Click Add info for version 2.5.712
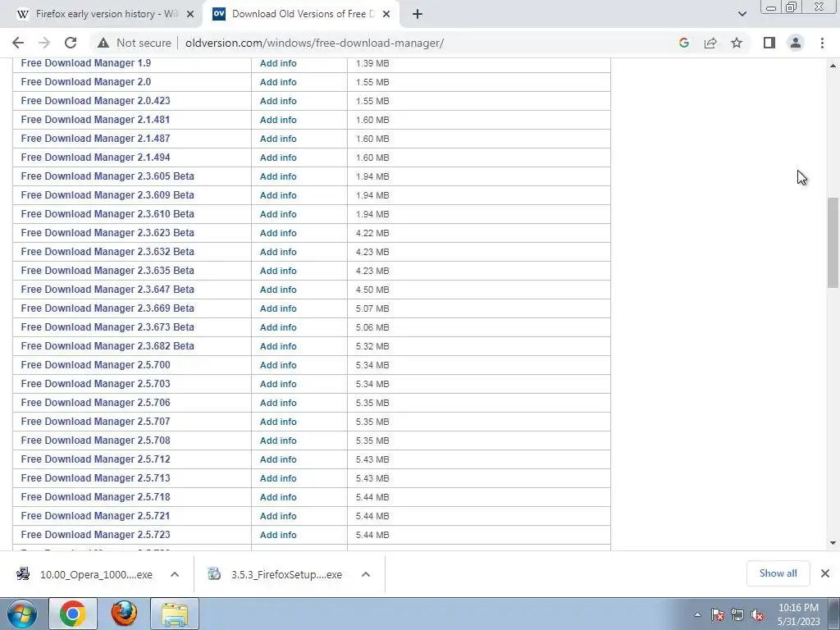 click(x=278, y=459)
